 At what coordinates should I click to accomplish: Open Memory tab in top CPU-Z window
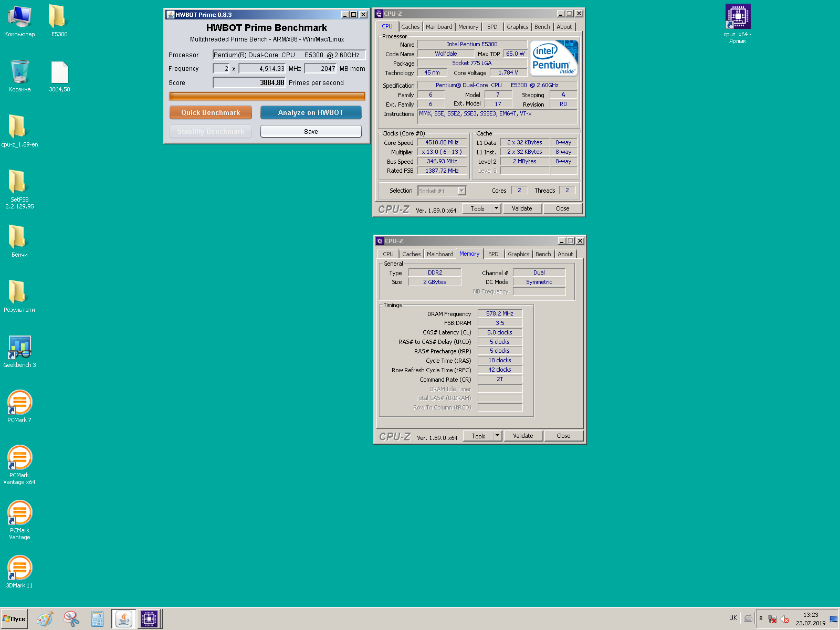click(468, 27)
